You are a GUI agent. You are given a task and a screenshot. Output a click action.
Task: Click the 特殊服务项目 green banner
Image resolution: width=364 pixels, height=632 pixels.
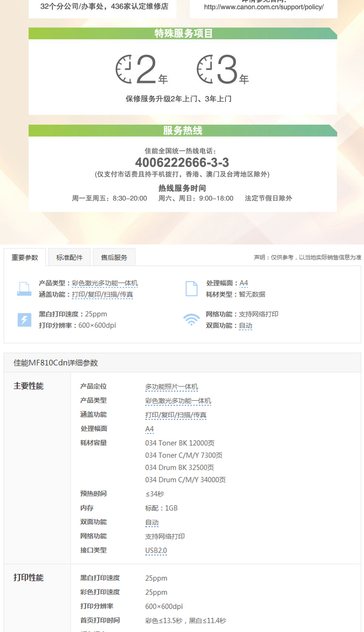[x=182, y=33]
